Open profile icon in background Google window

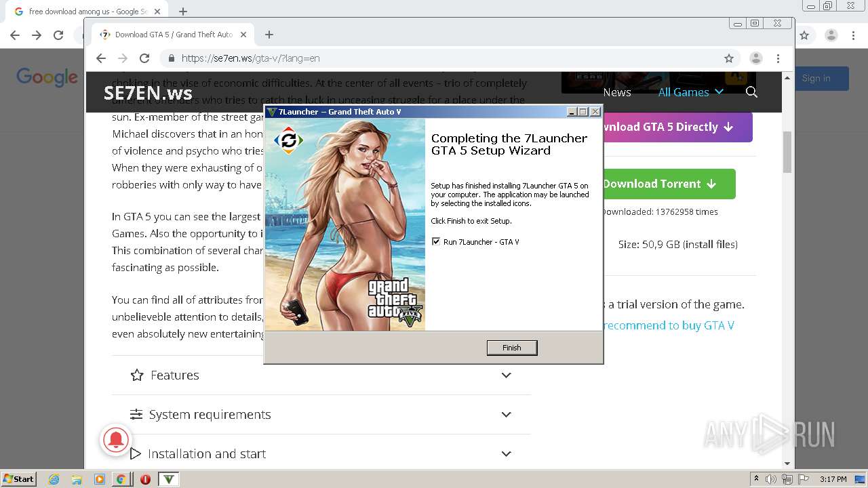click(x=831, y=35)
